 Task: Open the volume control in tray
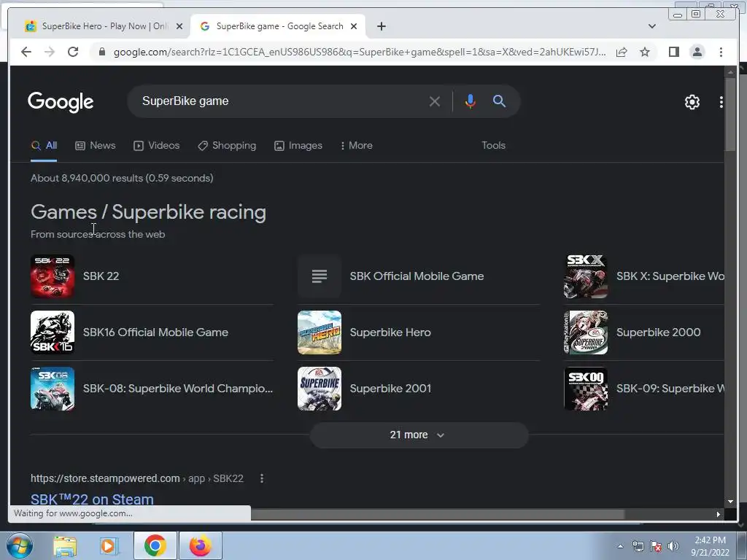click(x=673, y=546)
